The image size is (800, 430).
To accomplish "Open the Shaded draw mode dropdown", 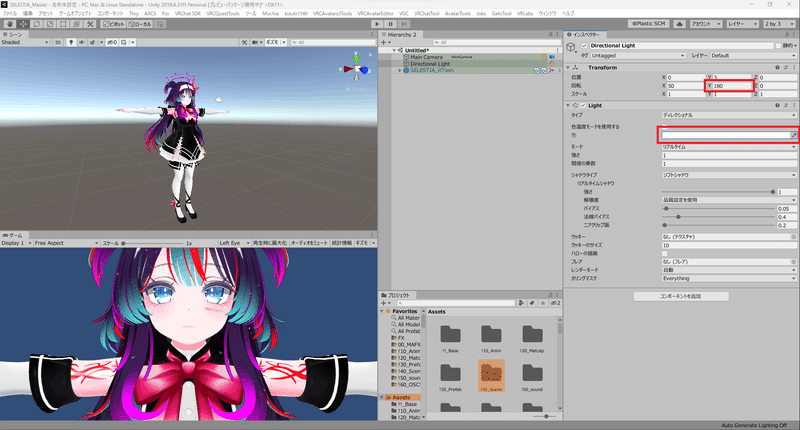I will tap(24, 42).
